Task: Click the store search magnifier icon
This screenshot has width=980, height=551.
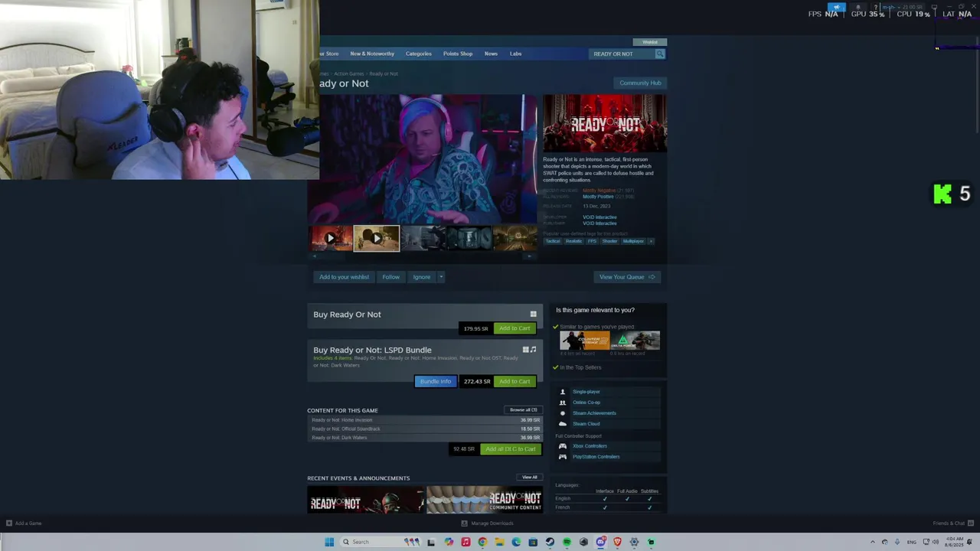Action: coord(659,54)
